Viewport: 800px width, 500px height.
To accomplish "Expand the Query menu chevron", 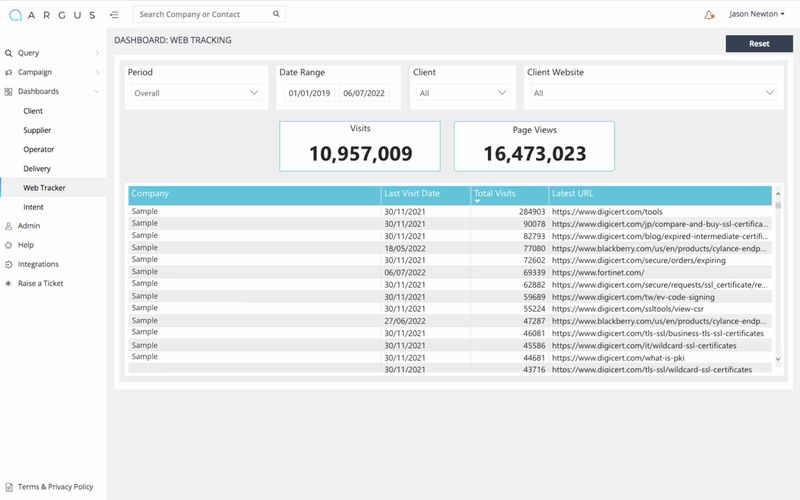I will (97, 53).
